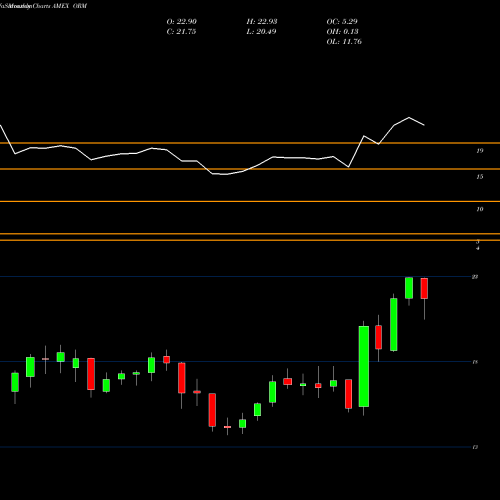Screen dimensions: 500x500
Task: Click the OH: 0.13 value
Action: 342,32
